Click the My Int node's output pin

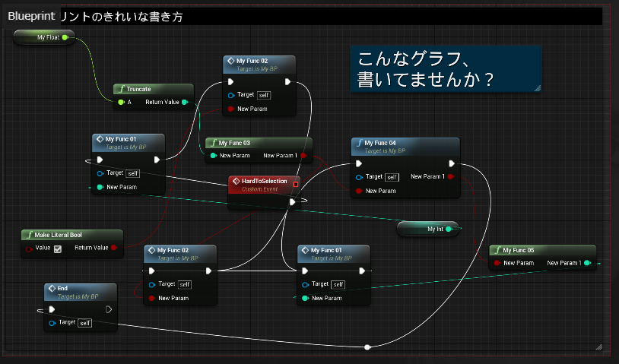pyautogui.click(x=449, y=228)
